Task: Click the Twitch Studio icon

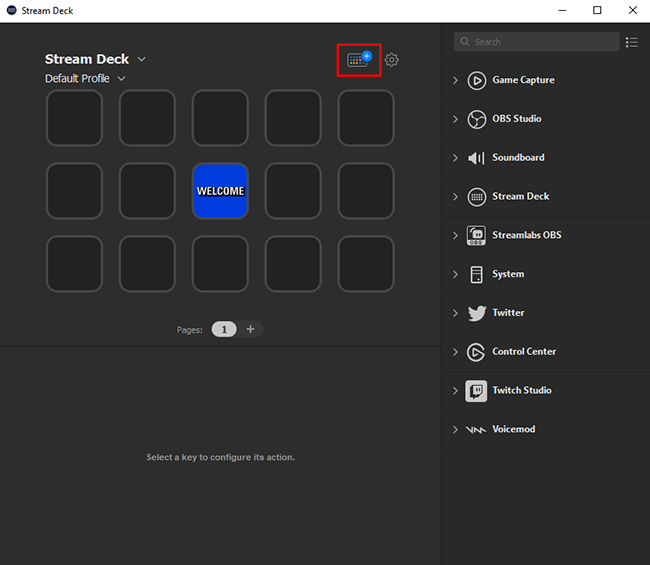Action: coord(476,391)
